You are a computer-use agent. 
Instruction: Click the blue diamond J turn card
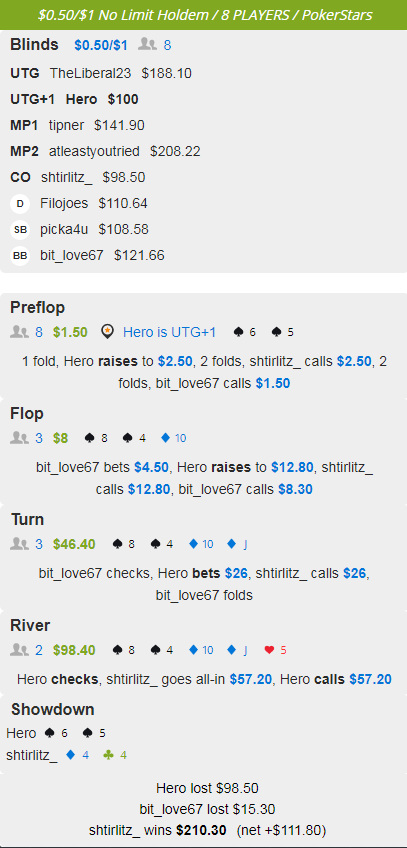coord(237,544)
